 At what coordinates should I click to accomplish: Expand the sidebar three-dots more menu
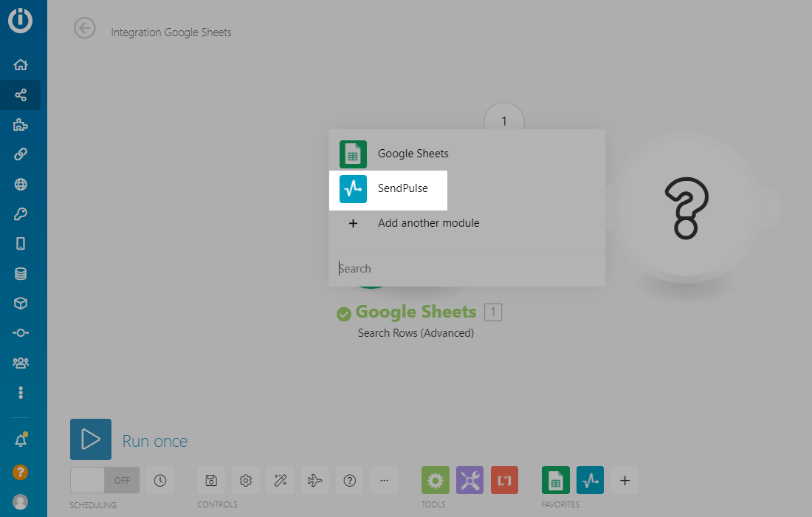click(x=21, y=391)
